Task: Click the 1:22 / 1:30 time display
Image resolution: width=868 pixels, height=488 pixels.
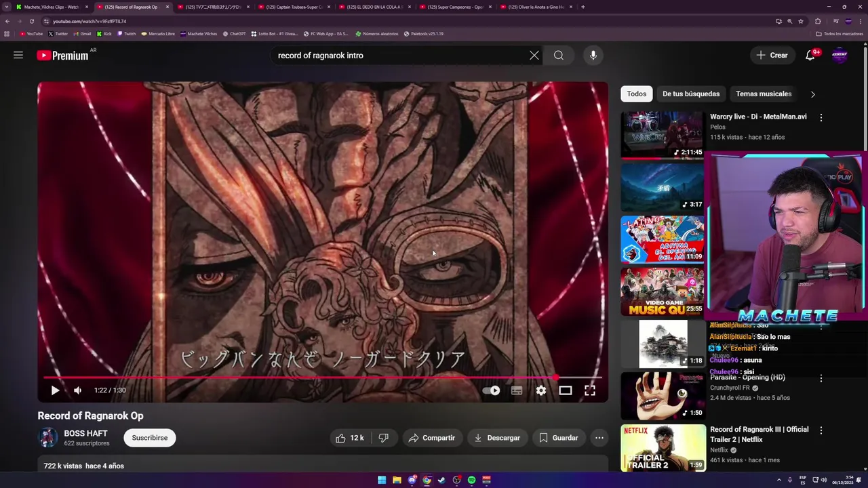Action: pos(110,390)
